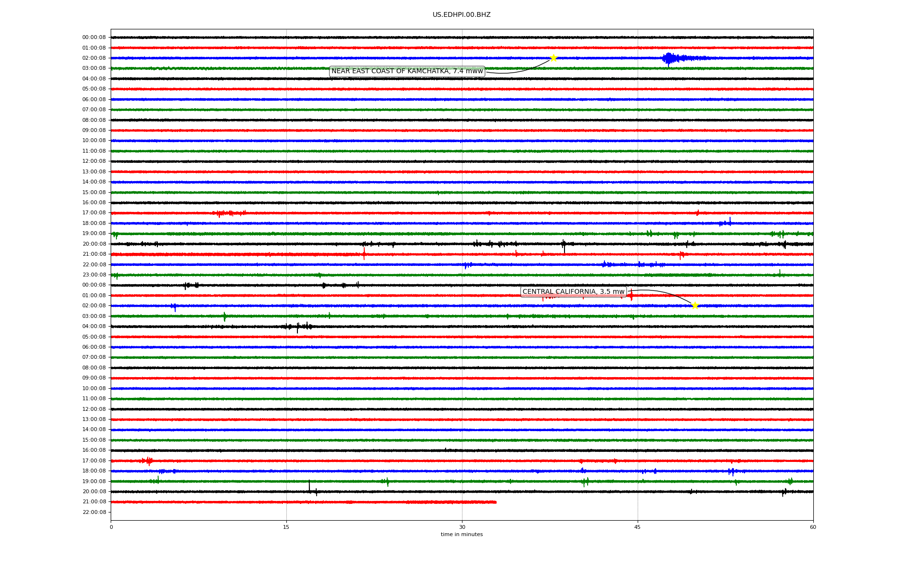Image resolution: width=924 pixels, height=578 pixels.
Task: Click the 15 tick on the x-axis
Action: tap(286, 527)
